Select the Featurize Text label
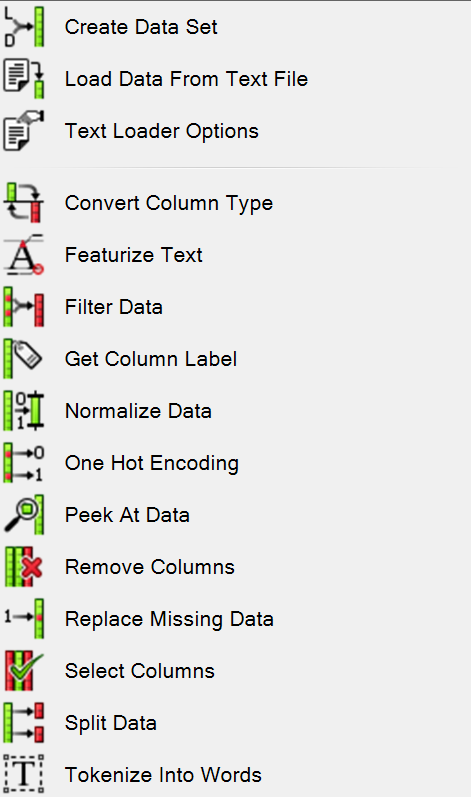 (x=134, y=255)
